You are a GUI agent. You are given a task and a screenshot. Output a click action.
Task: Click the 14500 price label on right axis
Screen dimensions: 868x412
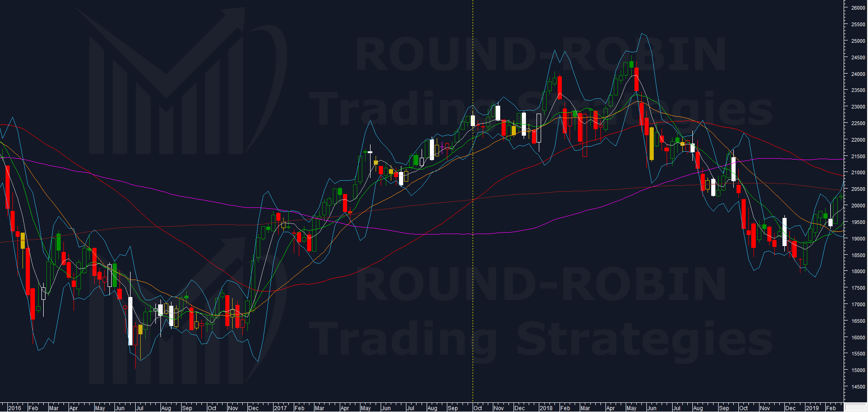pyautogui.click(x=858, y=387)
